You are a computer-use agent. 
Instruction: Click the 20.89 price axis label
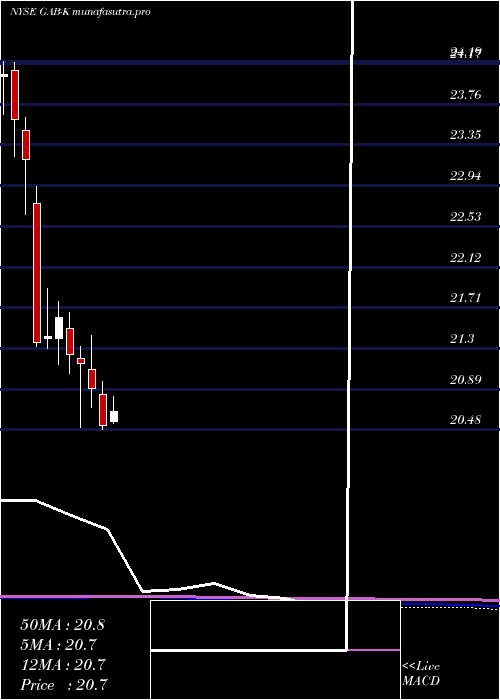(x=466, y=380)
